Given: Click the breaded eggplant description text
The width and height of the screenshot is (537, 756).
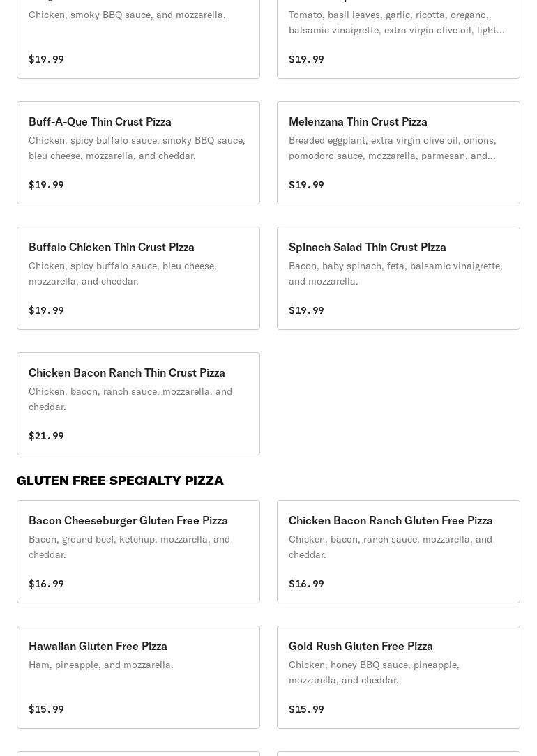Looking at the screenshot, I should pos(392,148).
